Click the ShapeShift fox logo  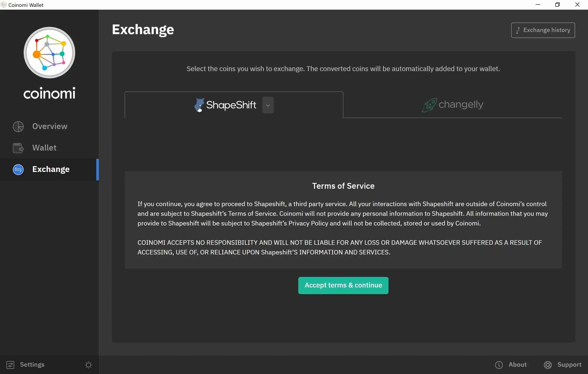click(x=199, y=105)
